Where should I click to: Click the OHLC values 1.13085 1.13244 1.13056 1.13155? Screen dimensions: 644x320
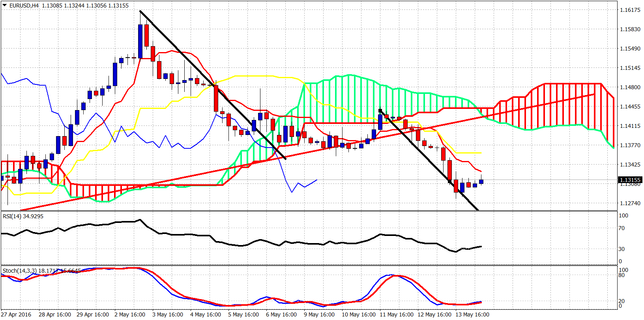[85, 6]
